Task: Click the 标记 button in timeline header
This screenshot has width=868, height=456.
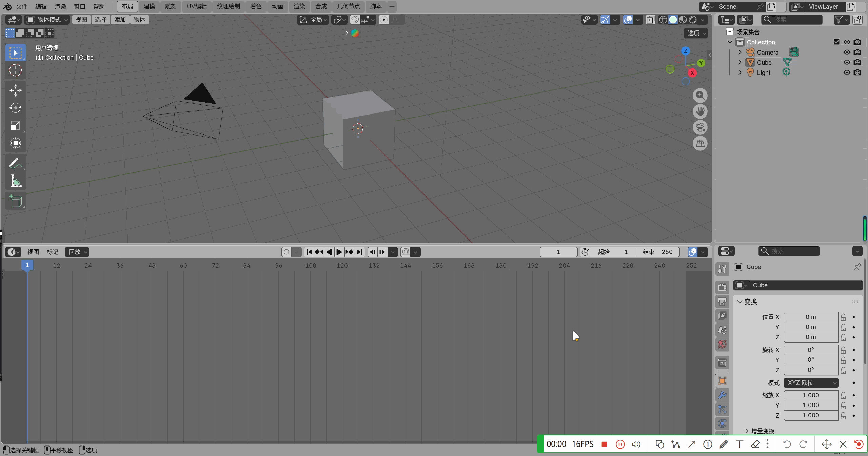Action: point(52,252)
